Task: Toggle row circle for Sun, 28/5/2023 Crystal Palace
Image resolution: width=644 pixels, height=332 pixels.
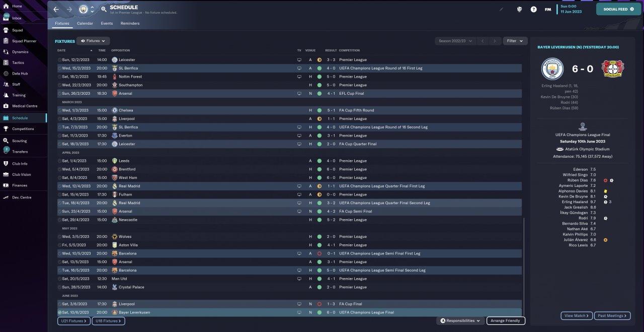Action: click(x=59, y=287)
